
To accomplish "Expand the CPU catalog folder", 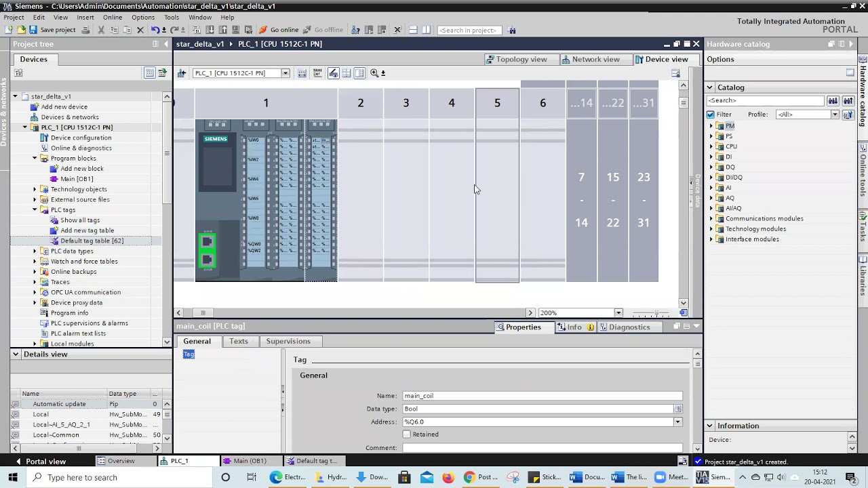I will [x=712, y=146].
